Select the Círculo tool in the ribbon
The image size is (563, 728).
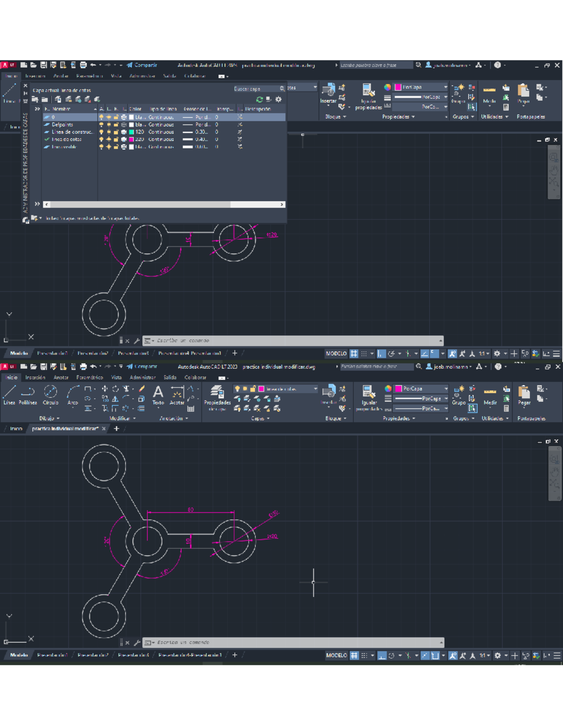pos(50,394)
